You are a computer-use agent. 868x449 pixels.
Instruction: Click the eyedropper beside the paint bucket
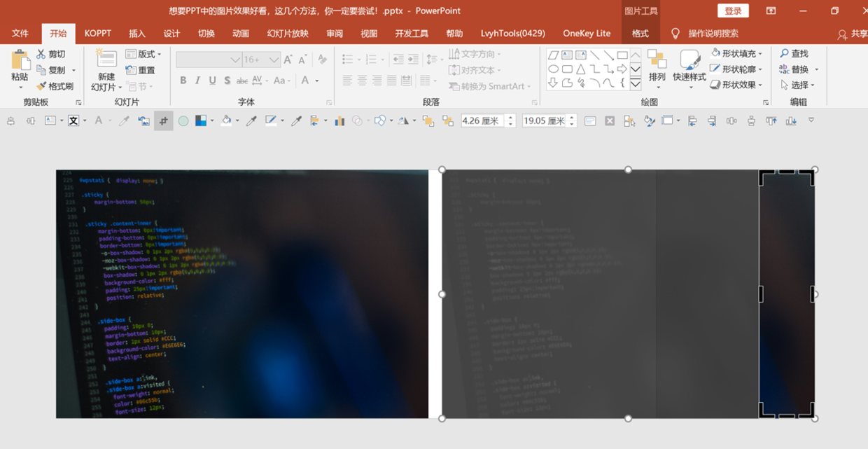click(251, 121)
